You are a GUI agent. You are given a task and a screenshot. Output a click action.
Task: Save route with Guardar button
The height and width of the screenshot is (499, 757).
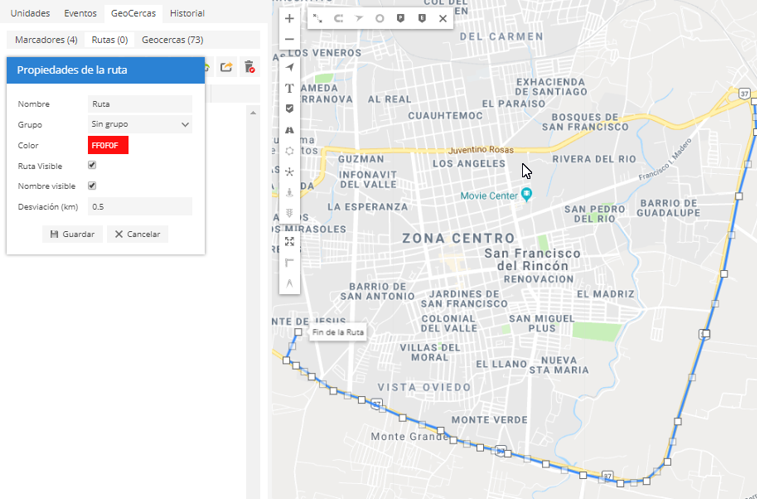click(x=72, y=234)
